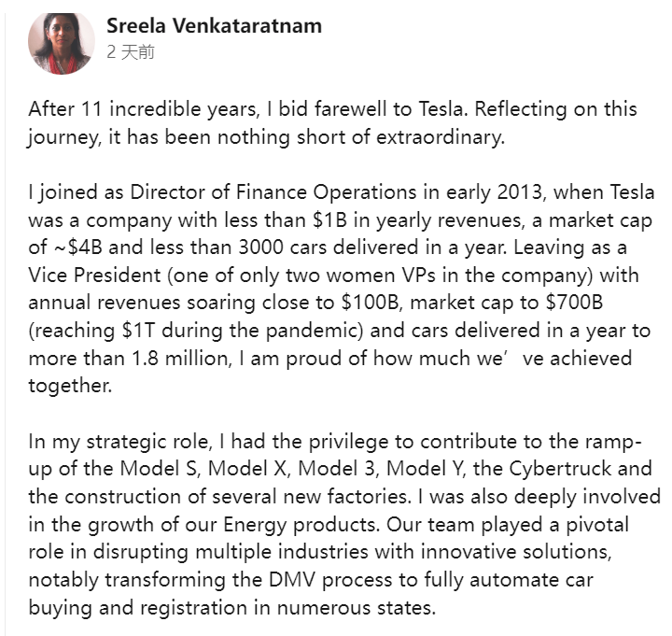Open Sreela Venkataratnam's profile photo
This screenshot has height=636, width=672.
click(x=62, y=43)
